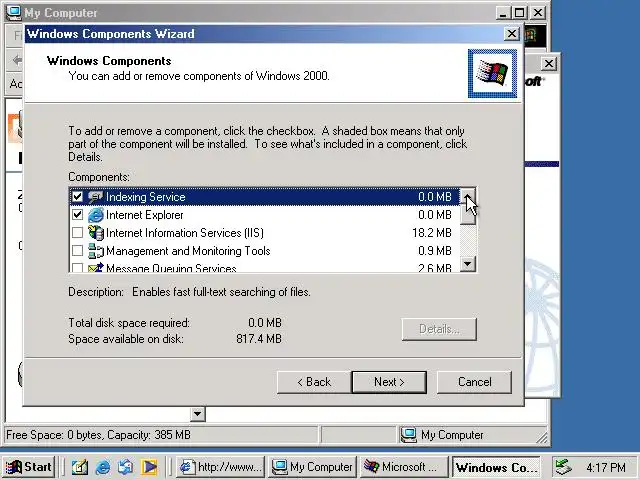Image resolution: width=640 pixels, height=480 pixels.
Task: Click scroll down arrow in components list
Action: click(x=468, y=264)
